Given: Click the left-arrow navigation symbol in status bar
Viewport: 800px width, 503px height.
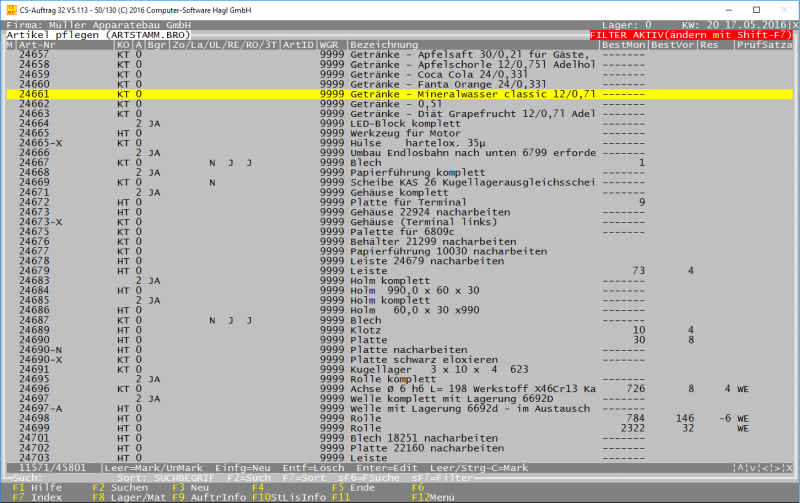Looking at the screenshot, I should click(x=763, y=467).
